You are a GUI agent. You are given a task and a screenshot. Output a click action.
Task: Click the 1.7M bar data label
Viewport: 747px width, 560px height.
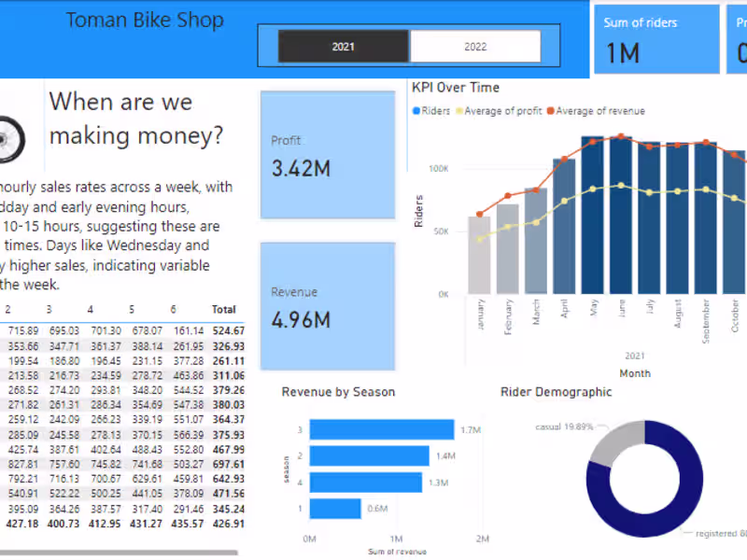471,430
